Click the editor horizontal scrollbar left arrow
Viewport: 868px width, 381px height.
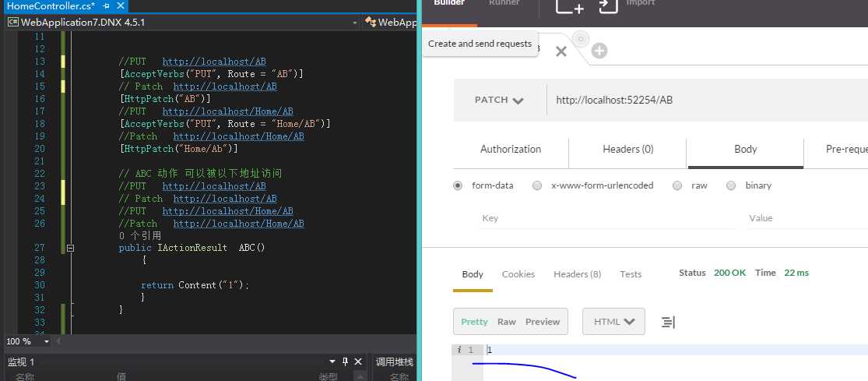coord(58,341)
